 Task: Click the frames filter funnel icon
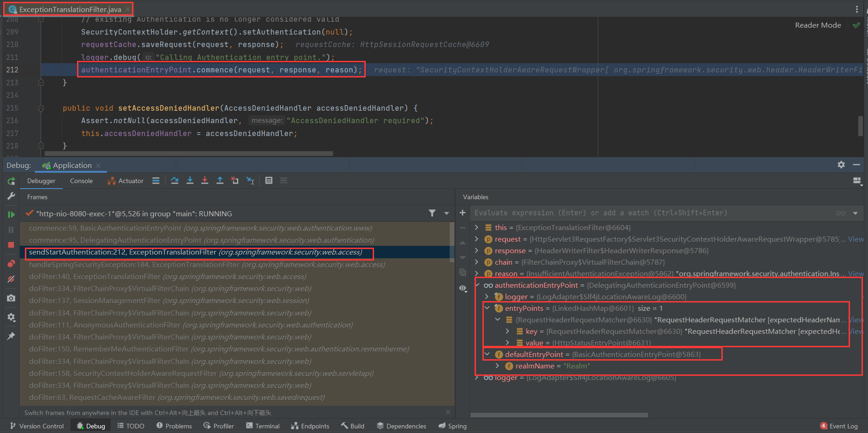tap(432, 213)
